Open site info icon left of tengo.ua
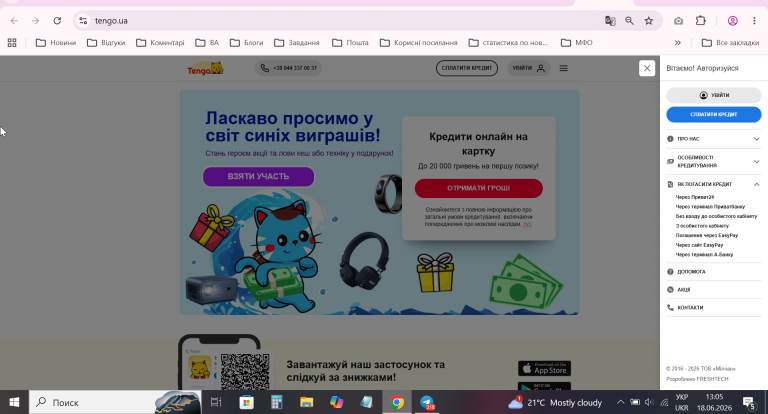The image size is (768, 414). (x=83, y=21)
